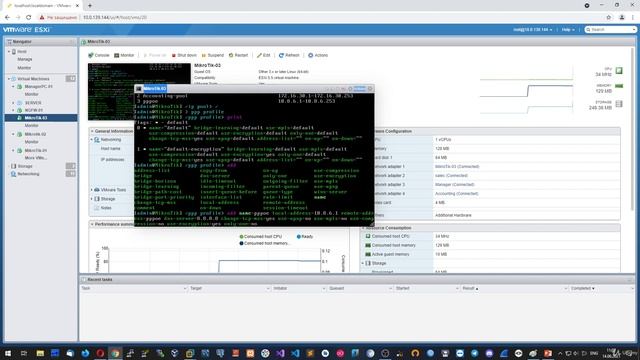This screenshot has width=640, height=360.
Task: Open the user account dropdown
Action: click(x=533, y=30)
